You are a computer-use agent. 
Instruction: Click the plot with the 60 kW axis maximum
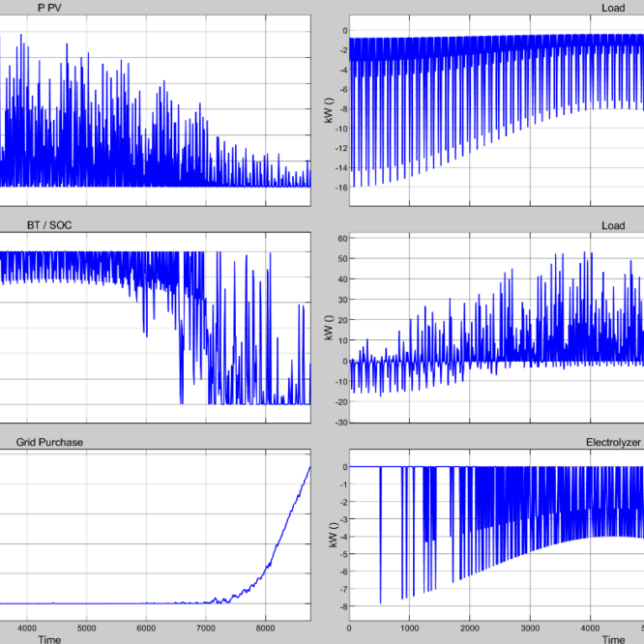point(497,328)
